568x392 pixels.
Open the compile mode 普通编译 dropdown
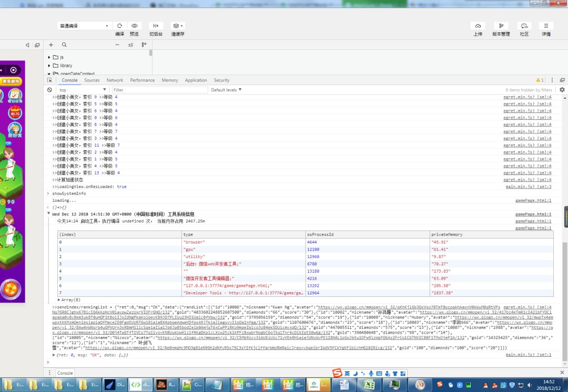point(84,26)
